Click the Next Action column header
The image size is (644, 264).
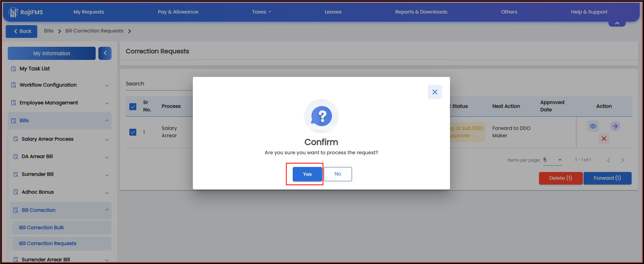(x=506, y=106)
